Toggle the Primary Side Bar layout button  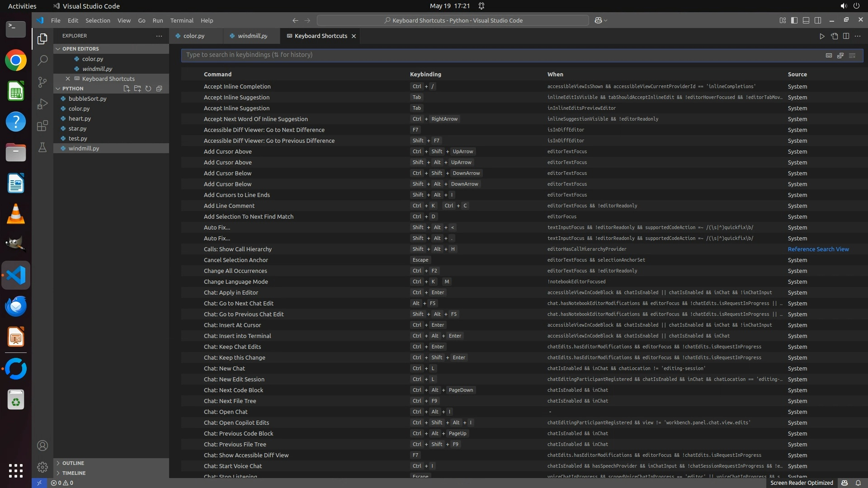click(x=794, y=20)
